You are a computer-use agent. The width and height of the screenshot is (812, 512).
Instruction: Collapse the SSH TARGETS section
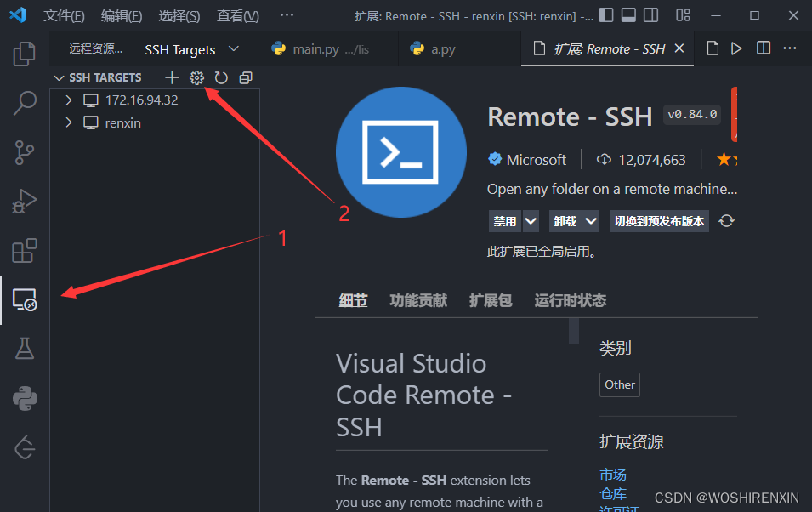pos(59,77)
